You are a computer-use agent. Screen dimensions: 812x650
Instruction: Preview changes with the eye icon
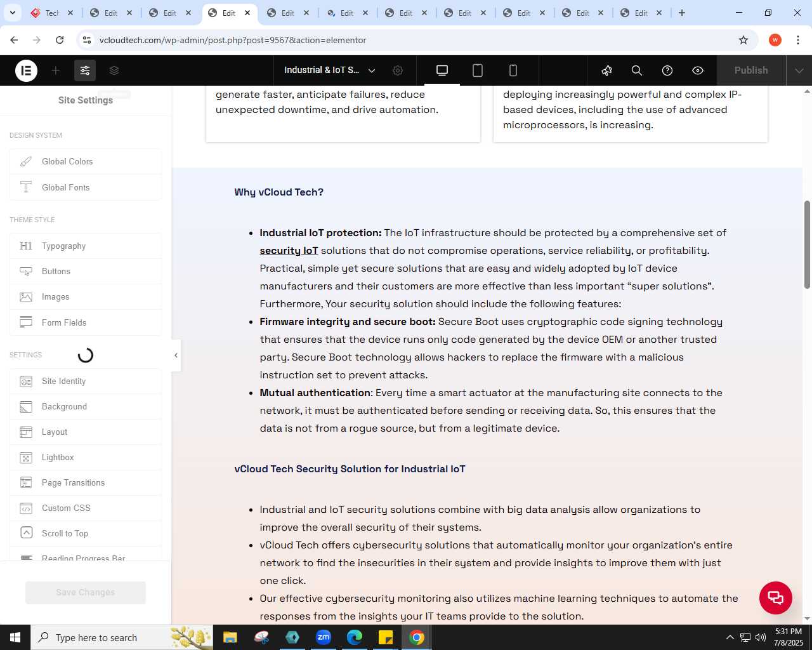click(698, 70)
